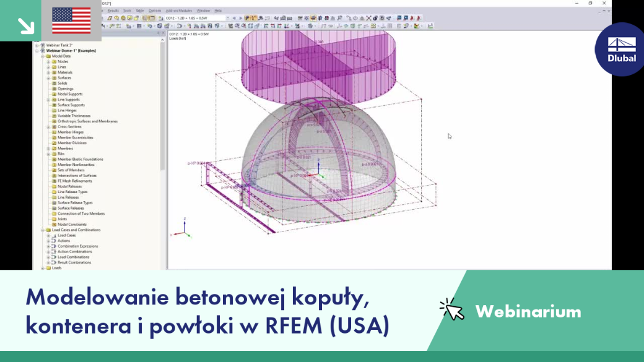Click the X-shaped toolbar icon
The height and width of the screenshot is (362, 644).
click(x=368, y=18)
